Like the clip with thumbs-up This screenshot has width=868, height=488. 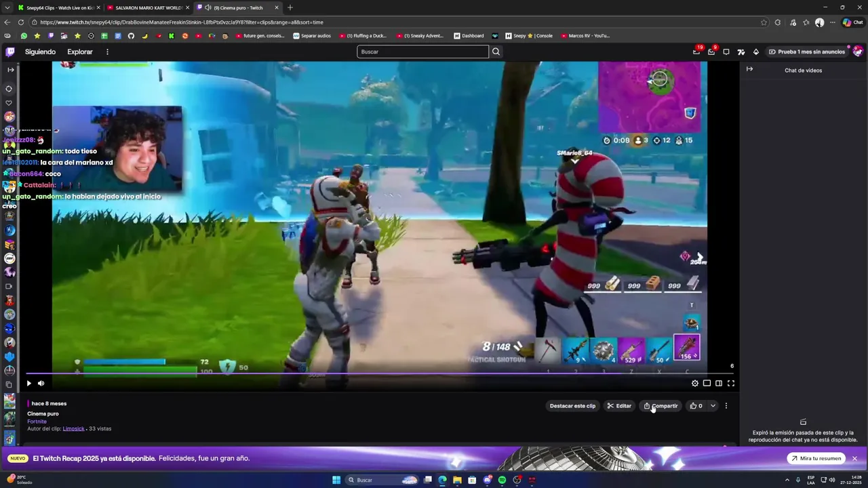point(696,406)
